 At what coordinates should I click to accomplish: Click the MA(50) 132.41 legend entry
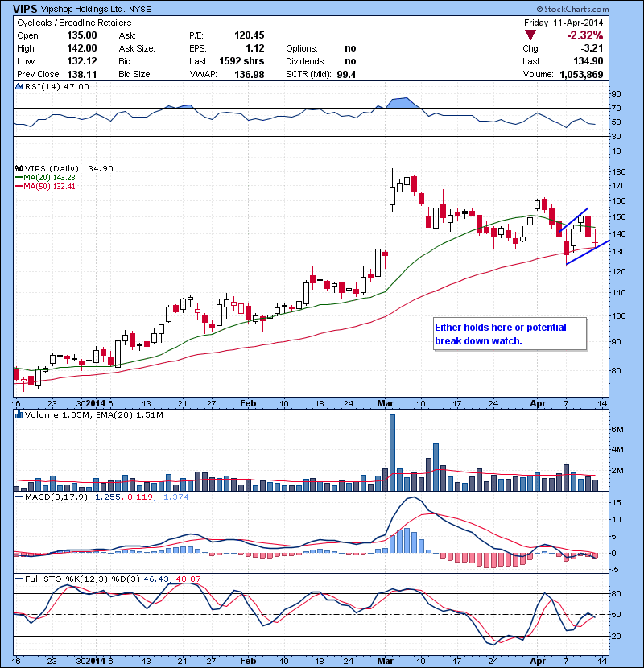click(49, 187)
